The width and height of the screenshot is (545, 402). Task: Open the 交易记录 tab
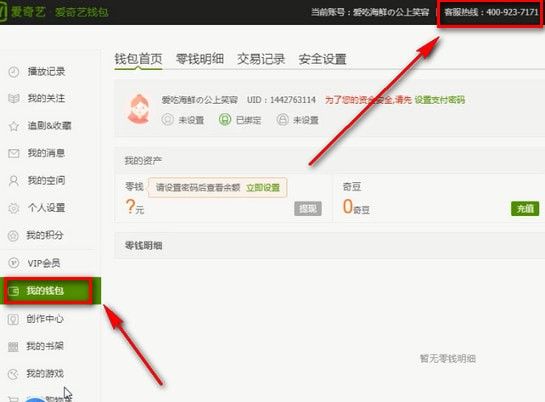point(261,59)
